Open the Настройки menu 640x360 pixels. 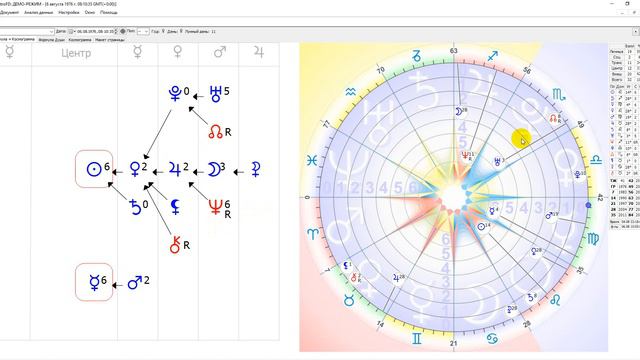coord(69,13)
